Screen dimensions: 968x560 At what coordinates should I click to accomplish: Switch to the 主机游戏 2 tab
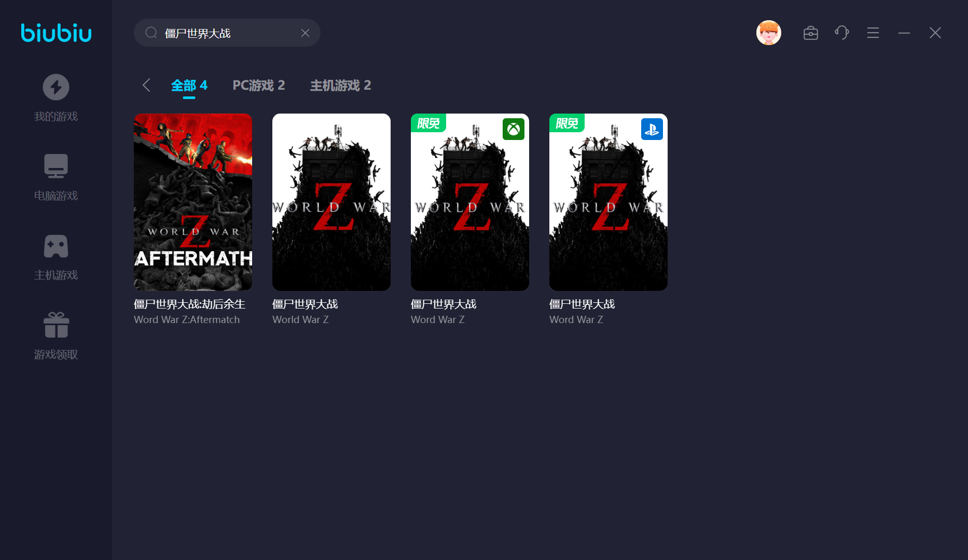tap(341, 85)
